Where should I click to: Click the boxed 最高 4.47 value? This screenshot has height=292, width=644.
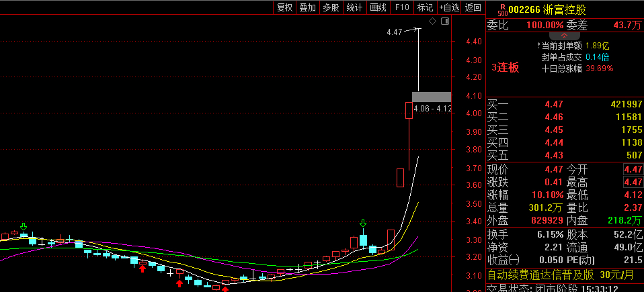(633, 182)
